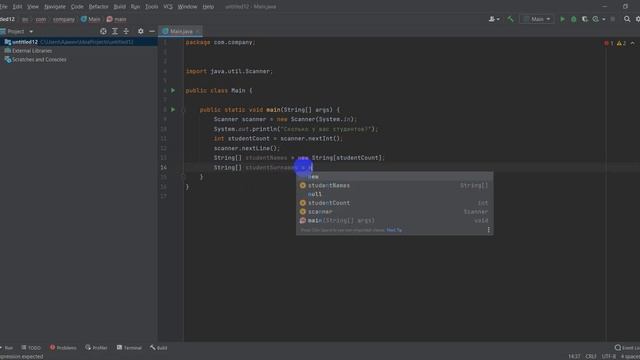Open the Run menu

click(135, 7)
